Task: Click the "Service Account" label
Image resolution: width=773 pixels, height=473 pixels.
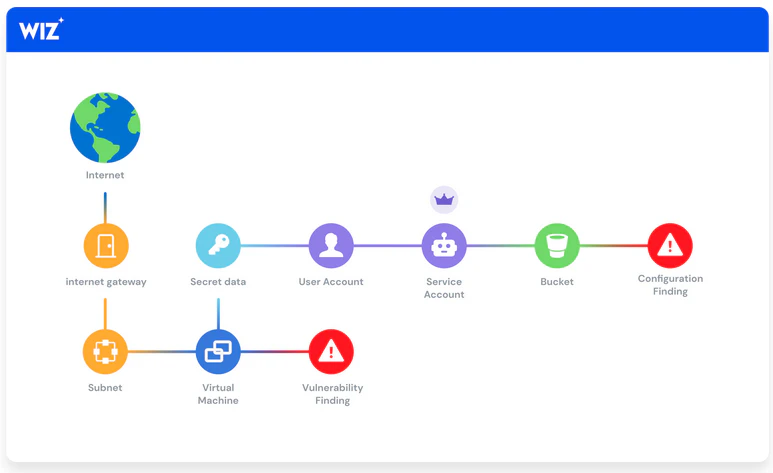Action: tap(444, 288)
